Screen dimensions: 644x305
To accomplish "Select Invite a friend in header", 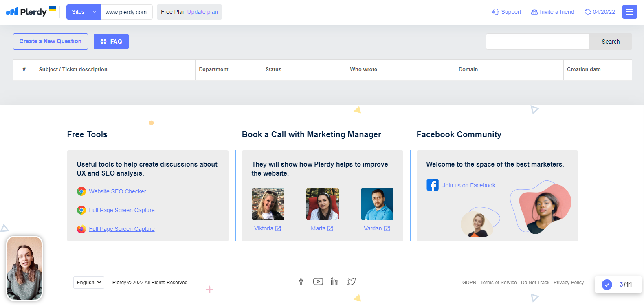I will 552,12.
